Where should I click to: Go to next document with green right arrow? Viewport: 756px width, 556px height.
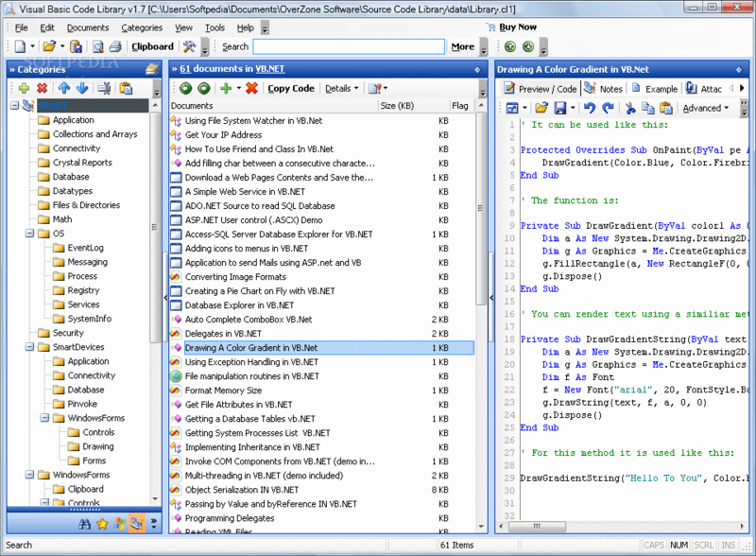(204, 88)
